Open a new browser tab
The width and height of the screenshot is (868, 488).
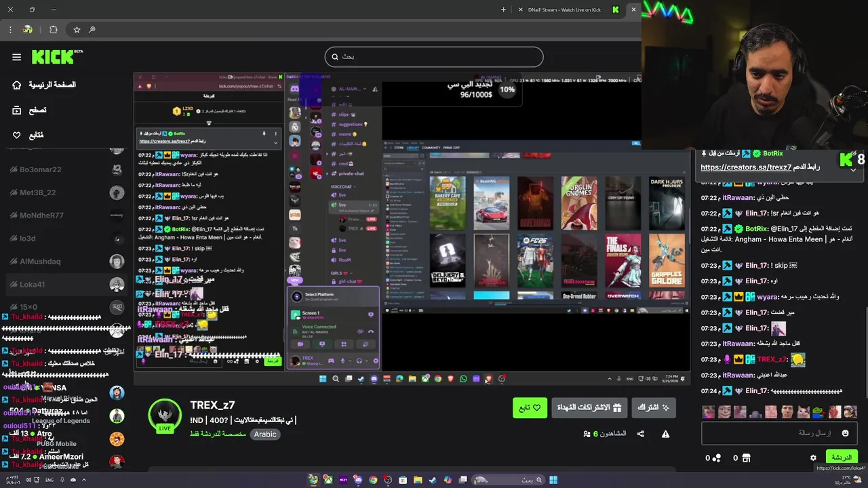point(503,9)
